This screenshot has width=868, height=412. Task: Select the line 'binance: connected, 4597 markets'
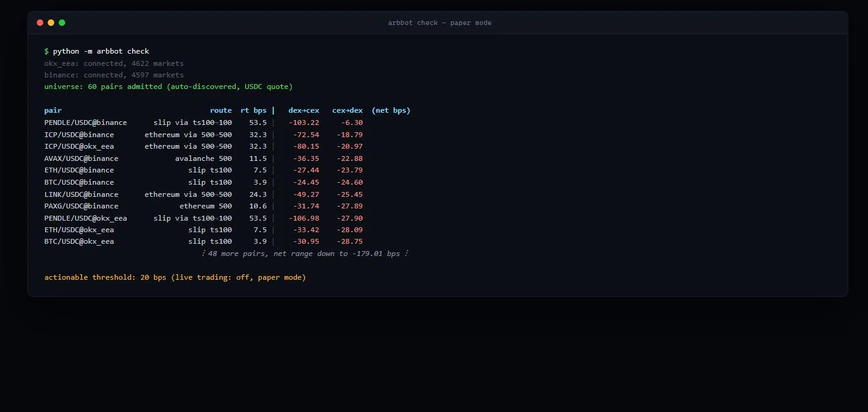coord(114,75)
